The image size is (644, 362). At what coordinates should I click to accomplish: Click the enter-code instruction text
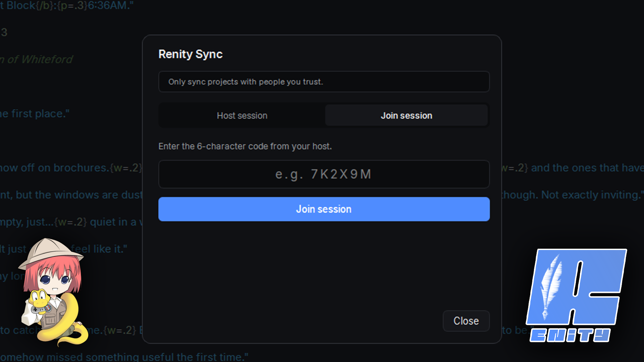tap(245, 146)
